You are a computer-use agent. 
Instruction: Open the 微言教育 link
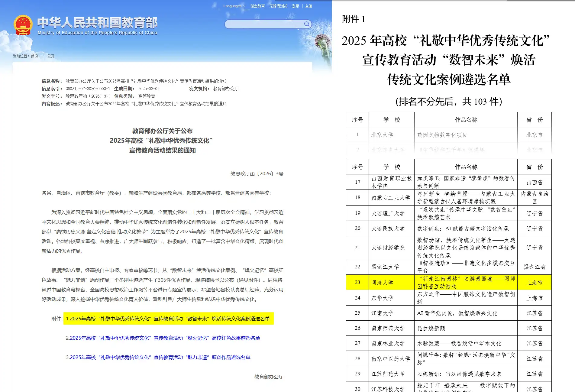coord(257,6)
